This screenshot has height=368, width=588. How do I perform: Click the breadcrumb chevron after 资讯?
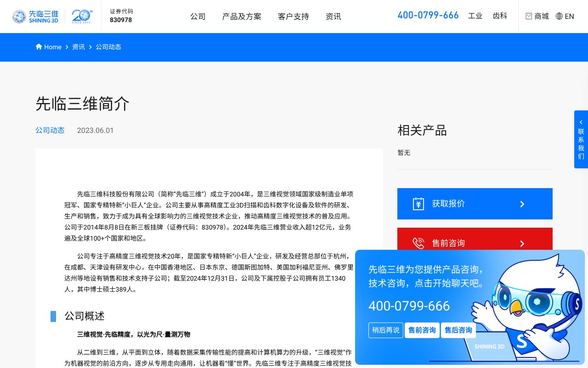(90, 47)
